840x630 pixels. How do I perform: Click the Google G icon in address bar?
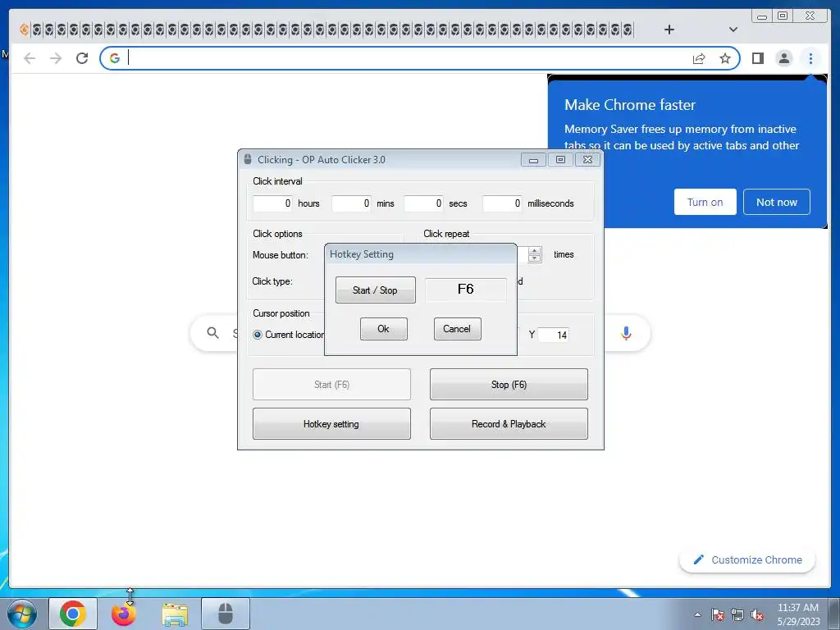115,58
